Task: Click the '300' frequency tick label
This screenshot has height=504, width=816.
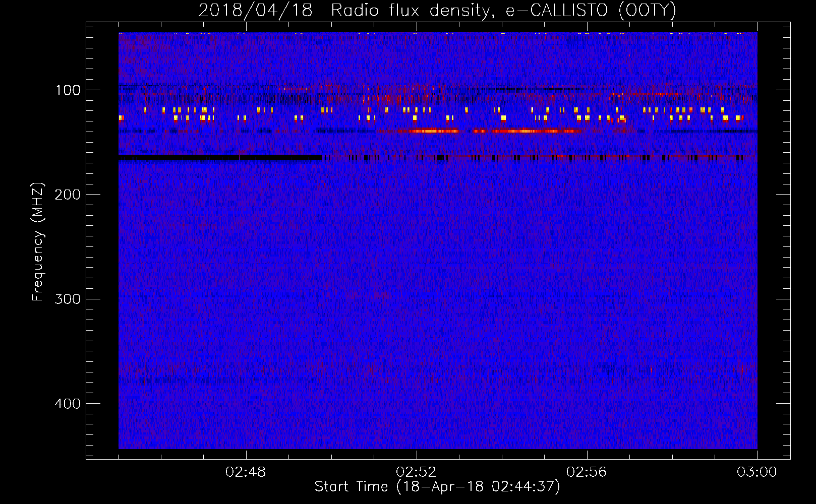Action: click(68, 299)
